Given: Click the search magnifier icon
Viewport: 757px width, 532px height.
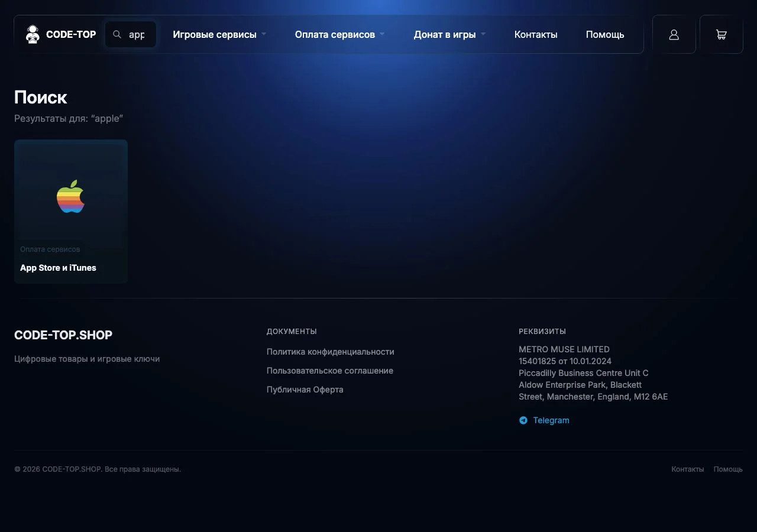Looking at the screenshot, I should (117, 34).
